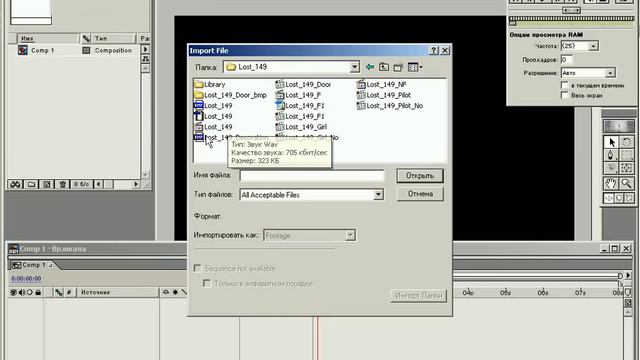Screen dimensions: 640x360
Task: Click the audio speaker column icon in timeline
Action: click(x=22, y=292)
